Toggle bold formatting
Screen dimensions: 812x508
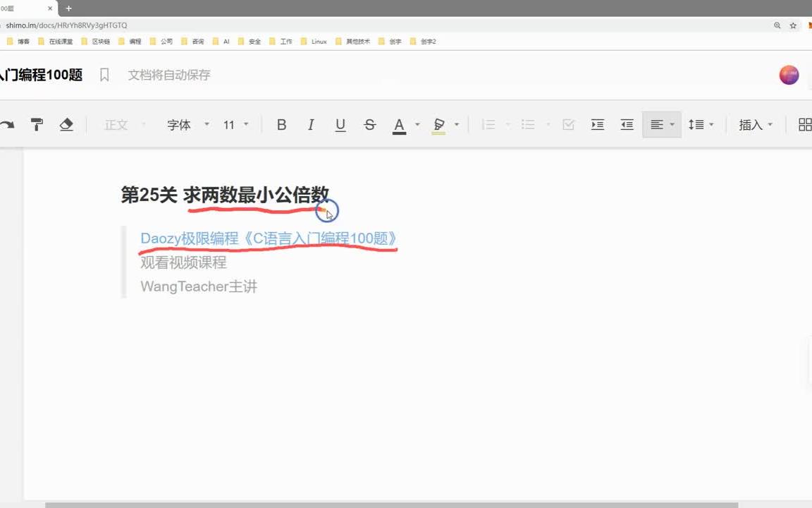pos(281,125)
